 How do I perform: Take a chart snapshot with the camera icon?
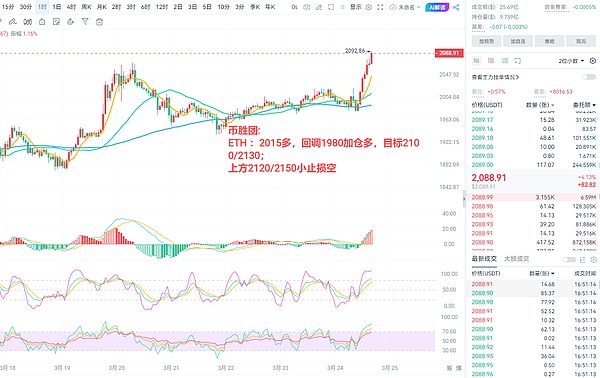pos(307,7)
